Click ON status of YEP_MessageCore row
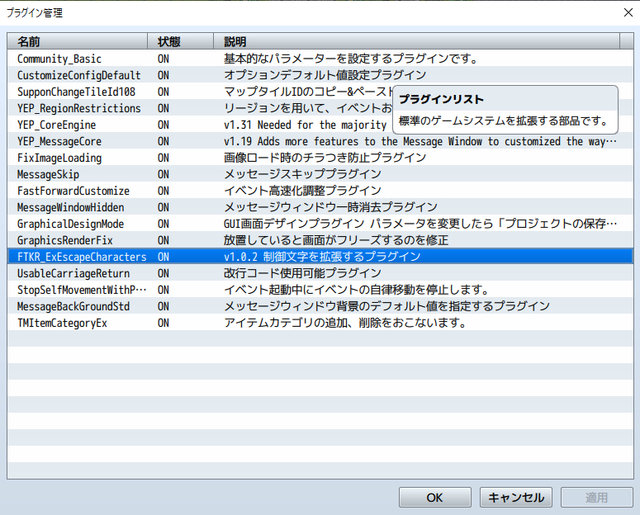 [x=163, y=141]
